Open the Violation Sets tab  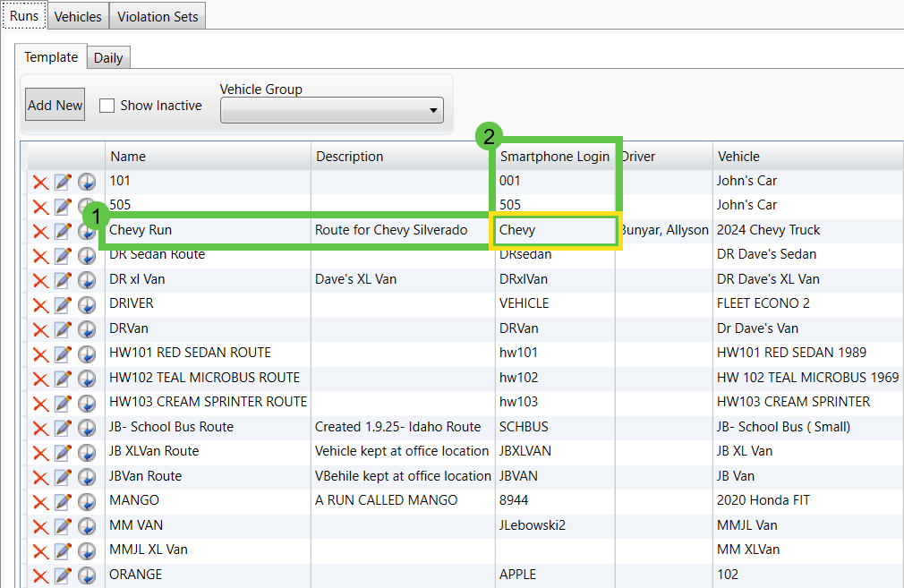pyautogui.click(x=158, y=16)
